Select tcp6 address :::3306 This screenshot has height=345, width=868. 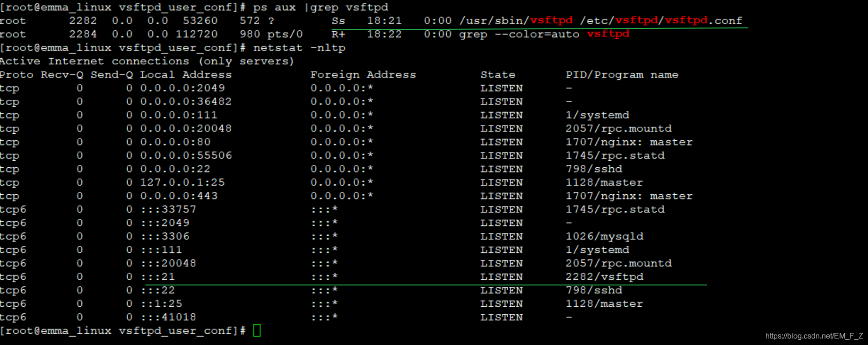coord(165,236)
